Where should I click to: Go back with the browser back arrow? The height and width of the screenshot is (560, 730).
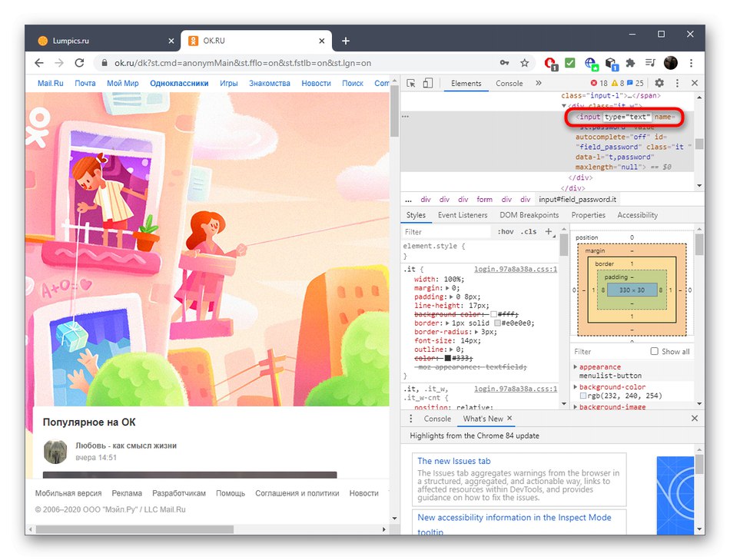point(39,63)
